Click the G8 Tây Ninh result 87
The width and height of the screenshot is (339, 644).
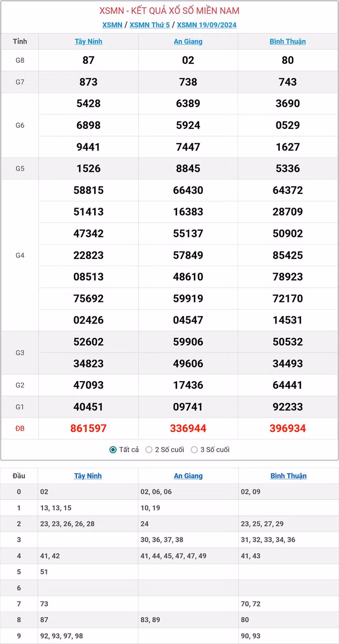[88, 60]
